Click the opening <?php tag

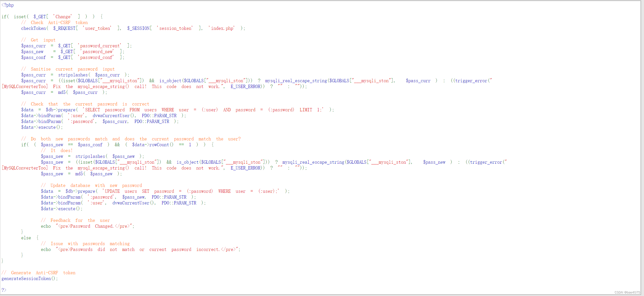tap(8, 5)
